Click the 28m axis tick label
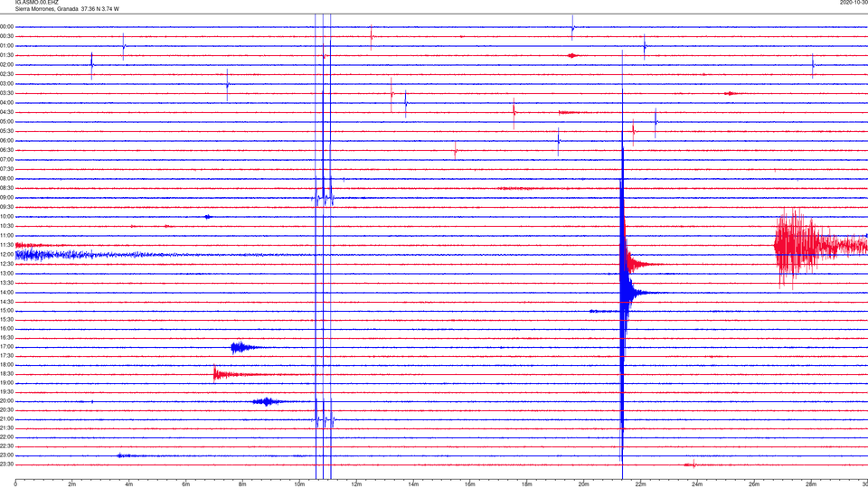This screenshot has width=868, height=488. [x=811, y=484]
